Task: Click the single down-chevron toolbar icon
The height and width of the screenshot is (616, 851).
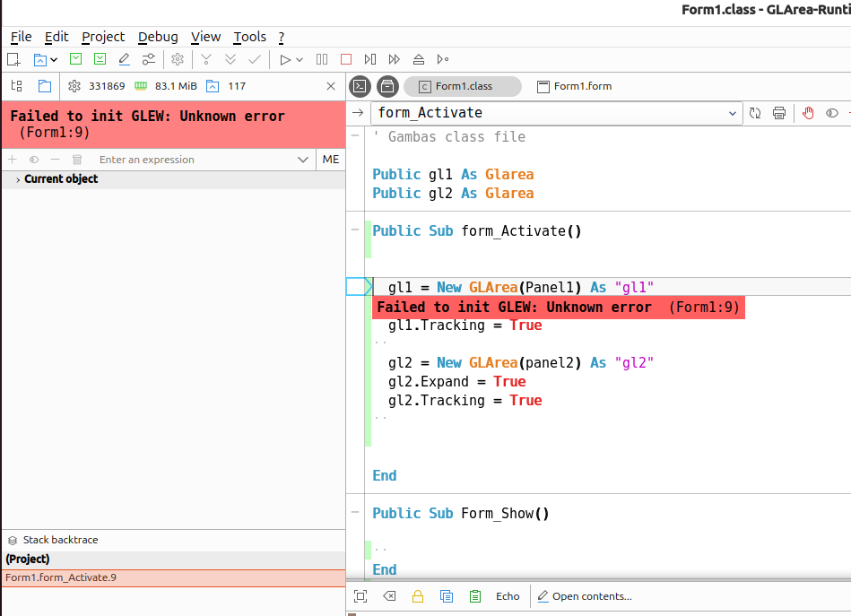Action: (x=206, y=59)
